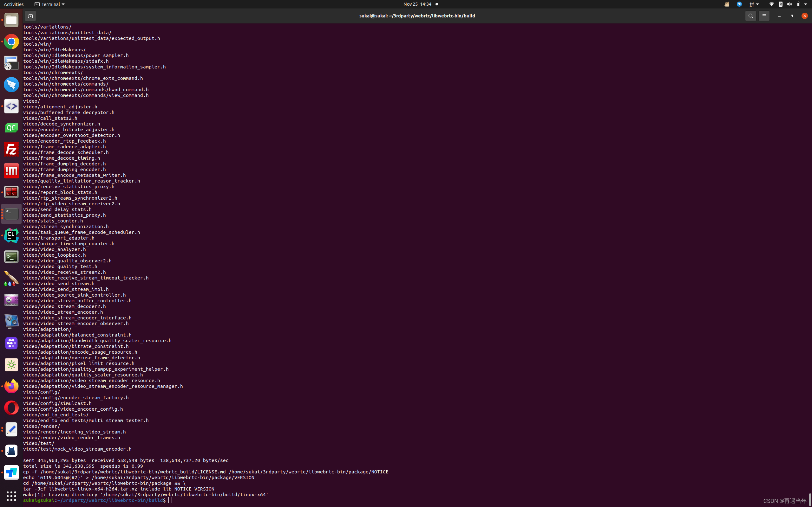Open the terminal hamburger menu
The image size is (812, 507).
(x=764, y=16)
